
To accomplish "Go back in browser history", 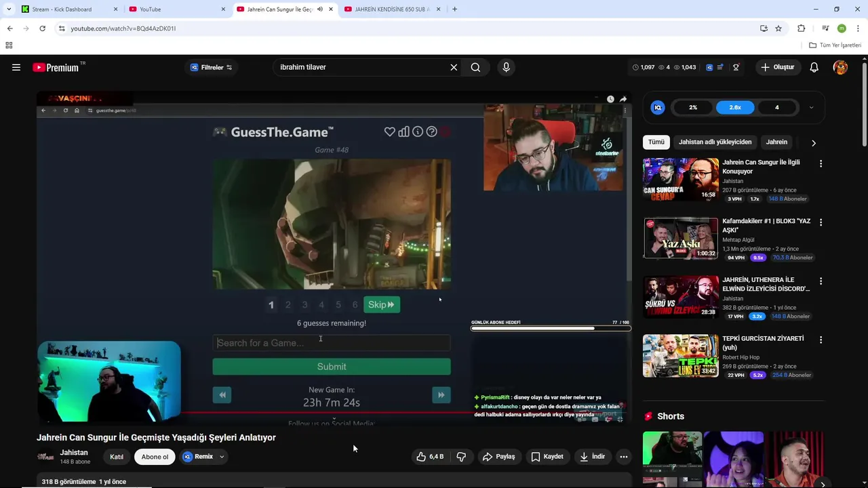I will [x=9, y=28].
